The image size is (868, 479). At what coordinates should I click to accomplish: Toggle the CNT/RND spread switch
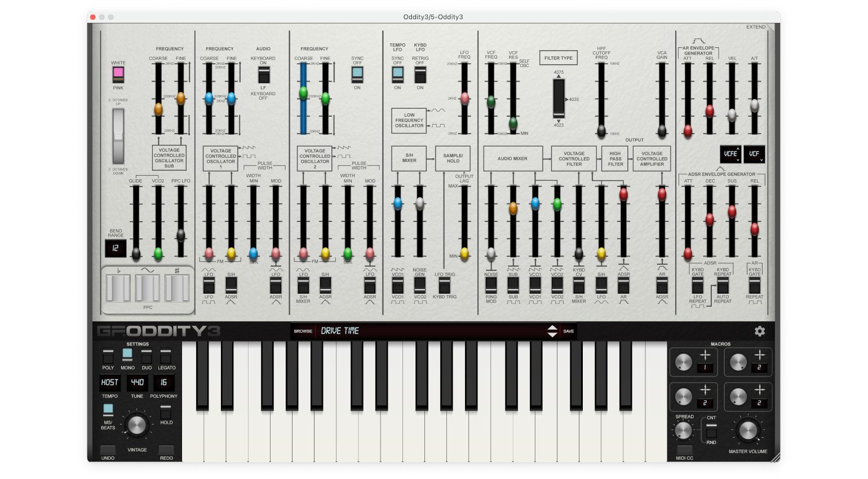711,431
